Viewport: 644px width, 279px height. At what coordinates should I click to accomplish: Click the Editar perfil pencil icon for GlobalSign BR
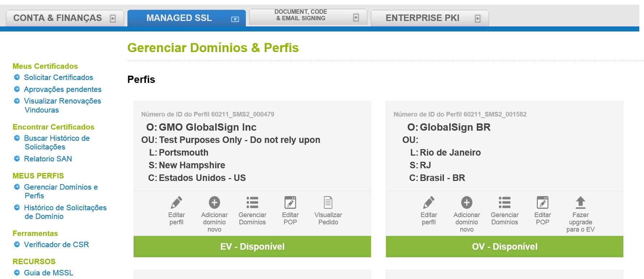[429, 203]
